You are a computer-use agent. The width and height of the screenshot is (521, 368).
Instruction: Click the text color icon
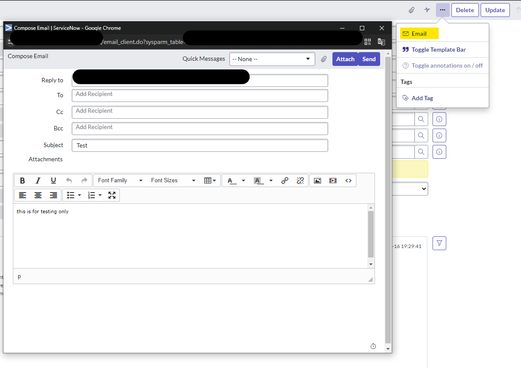click(x=231, y=181)
